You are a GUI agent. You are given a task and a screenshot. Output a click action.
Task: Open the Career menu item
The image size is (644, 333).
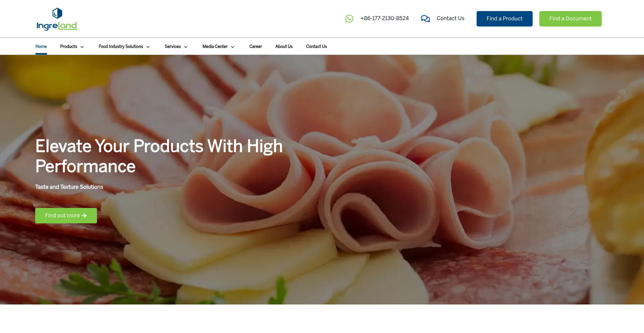[x=256, y=46]
